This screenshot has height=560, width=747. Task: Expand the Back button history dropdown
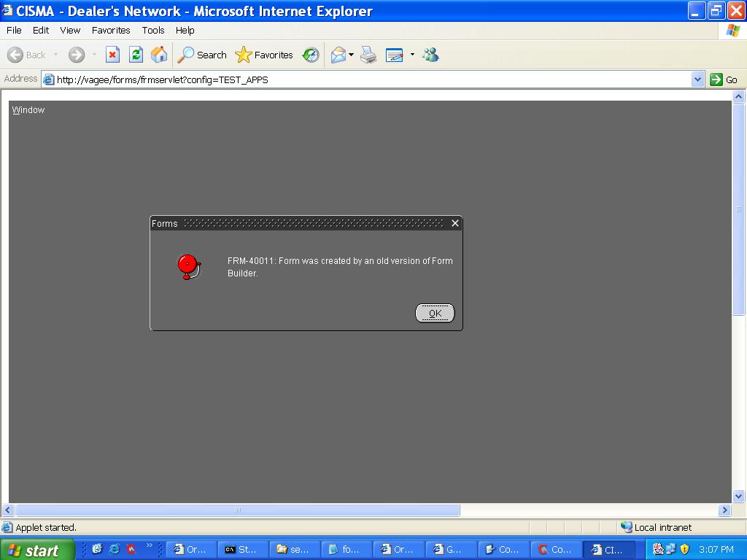pos(55,55)
